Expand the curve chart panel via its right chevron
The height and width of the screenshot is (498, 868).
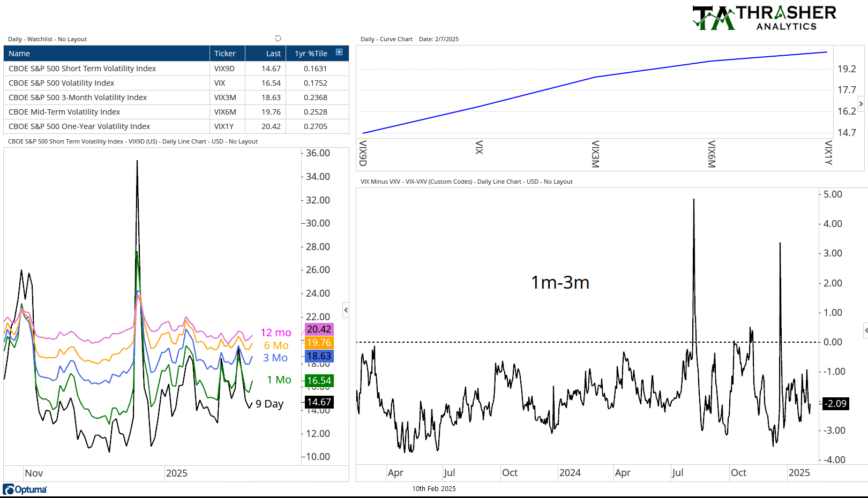click(x=861, y=104)
